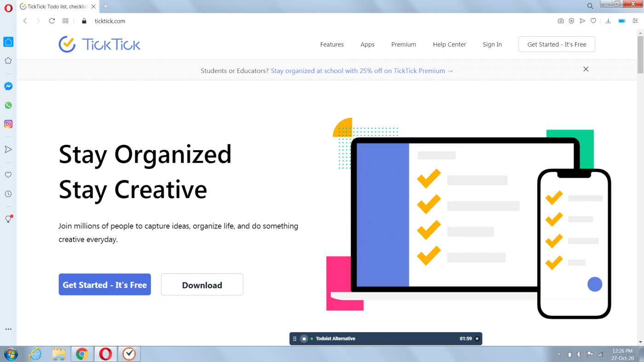Click blue Get Started - It's Free button
Screen dimensions: 644x362
pos(105,285)
